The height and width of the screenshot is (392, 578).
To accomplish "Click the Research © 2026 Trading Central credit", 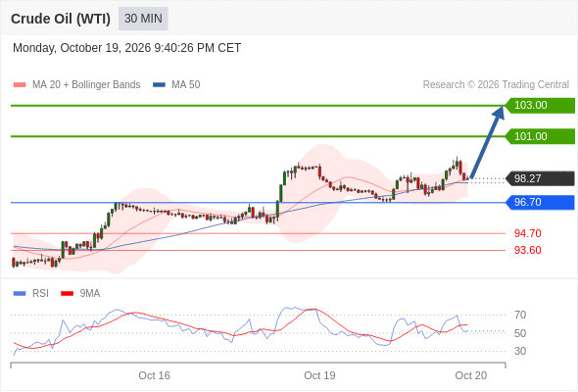I will click(496, 85).
